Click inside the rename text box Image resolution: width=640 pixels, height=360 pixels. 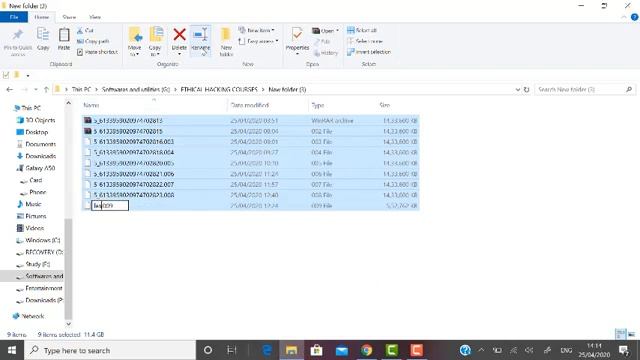pyautogui.click(x=110, y=206)
